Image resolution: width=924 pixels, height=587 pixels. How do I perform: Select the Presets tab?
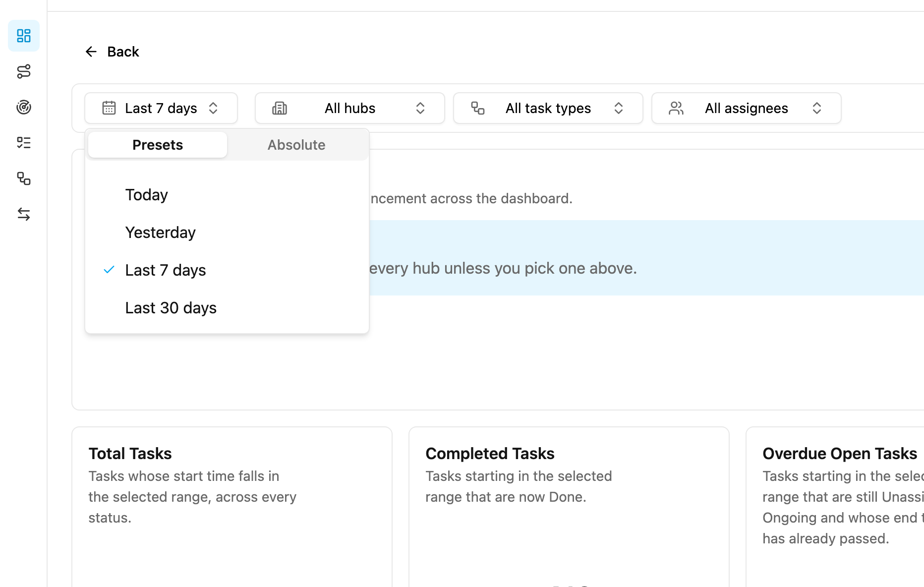158,145
